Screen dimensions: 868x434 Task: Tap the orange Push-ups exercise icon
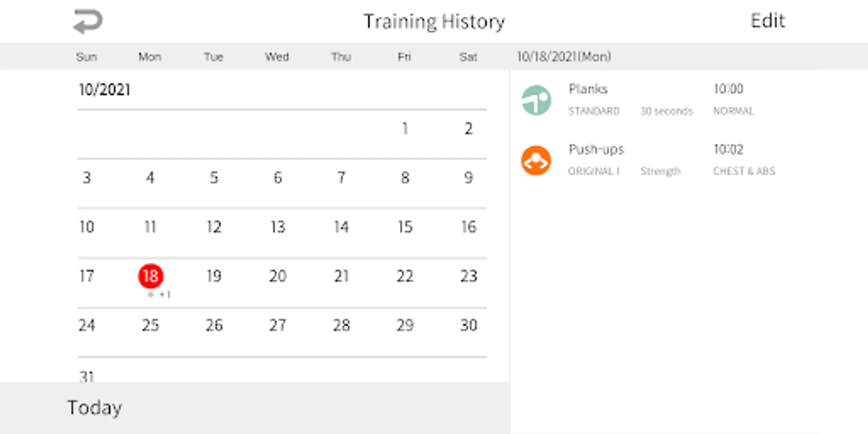click(x=536, y=161)
